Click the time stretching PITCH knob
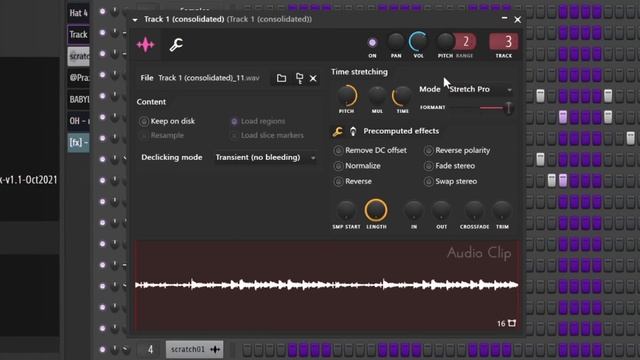640x360 pixels. (347, 96)
